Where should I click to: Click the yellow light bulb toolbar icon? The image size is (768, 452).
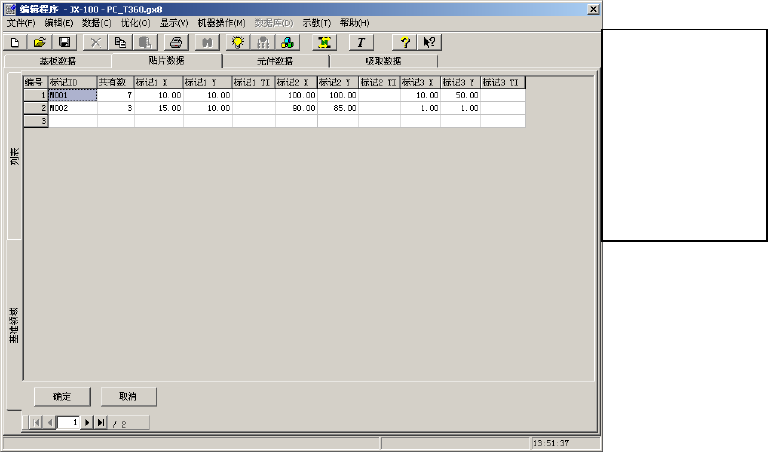[x=238, y=43]
